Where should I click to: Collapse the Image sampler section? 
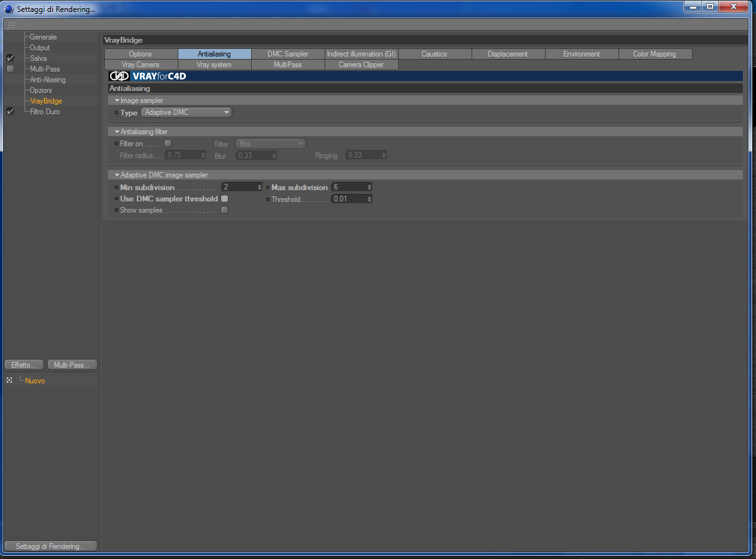tap(117, 100)
